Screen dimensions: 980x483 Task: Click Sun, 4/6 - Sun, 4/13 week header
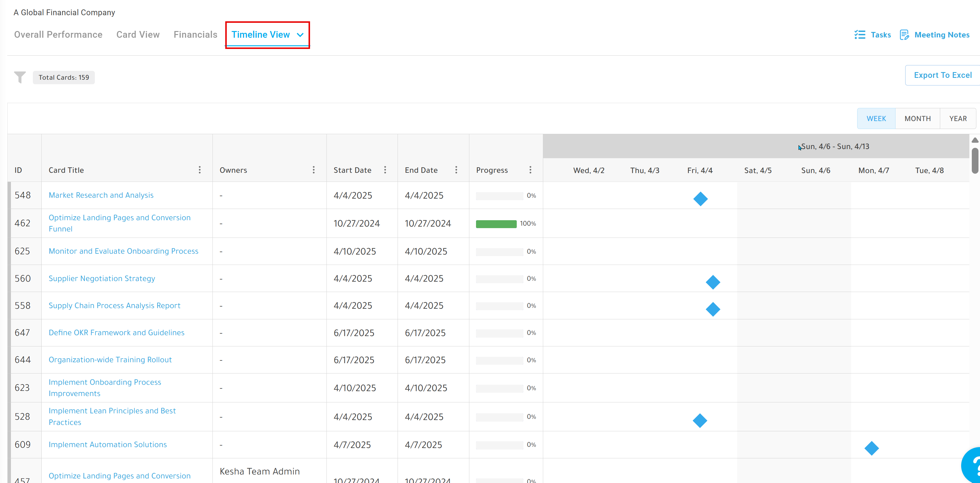tap(835, 146)
